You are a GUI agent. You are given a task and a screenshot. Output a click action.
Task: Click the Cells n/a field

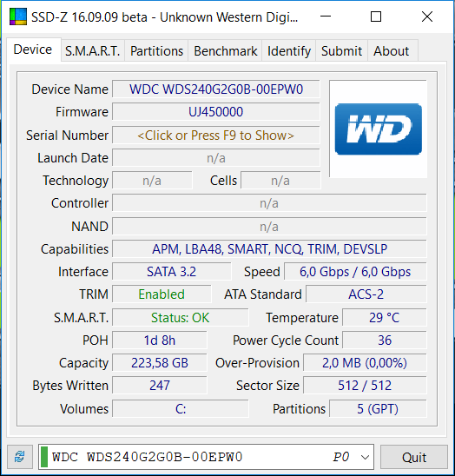(x=280, y=181)
